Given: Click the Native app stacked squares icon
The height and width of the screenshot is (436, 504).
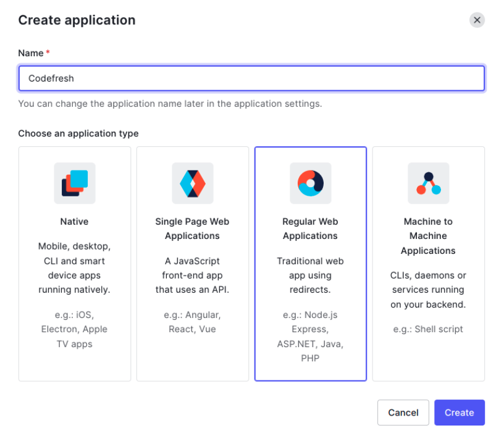Looking at the screenshot, I should click(75, 183).
